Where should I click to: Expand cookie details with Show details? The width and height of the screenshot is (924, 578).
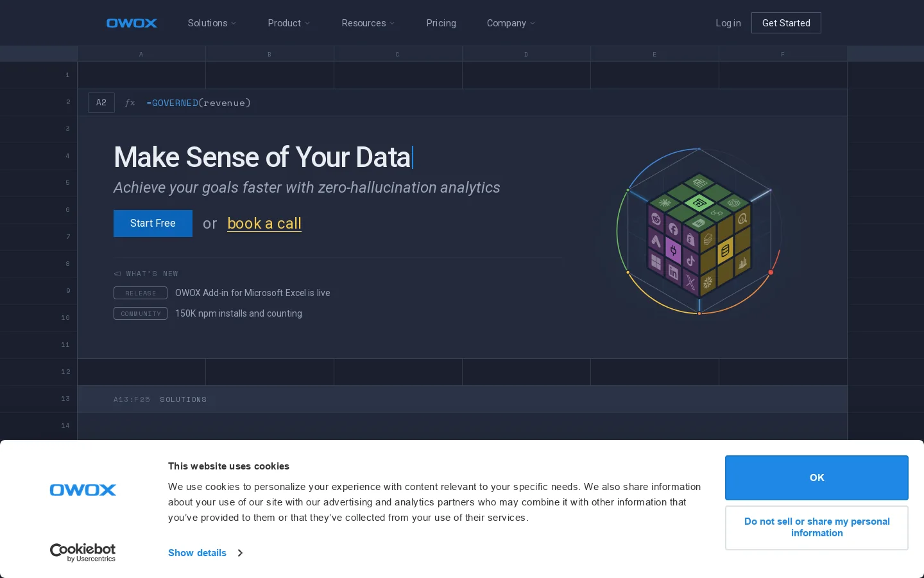click(205, 553)
